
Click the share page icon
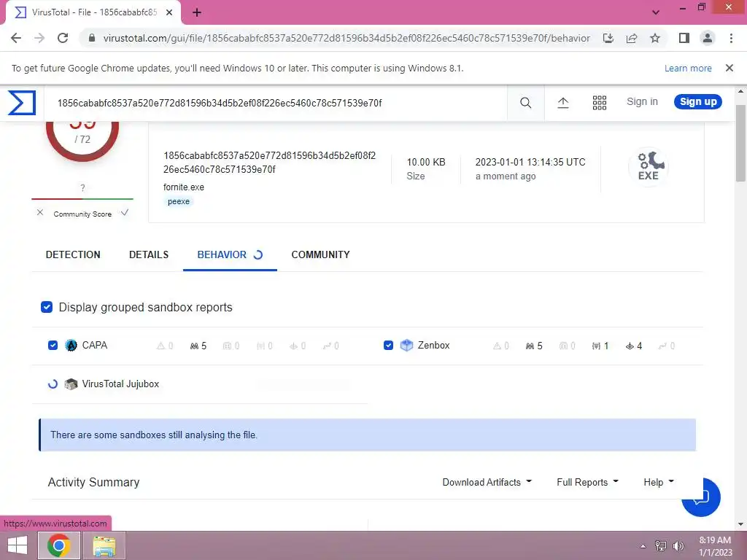(632, 38)
